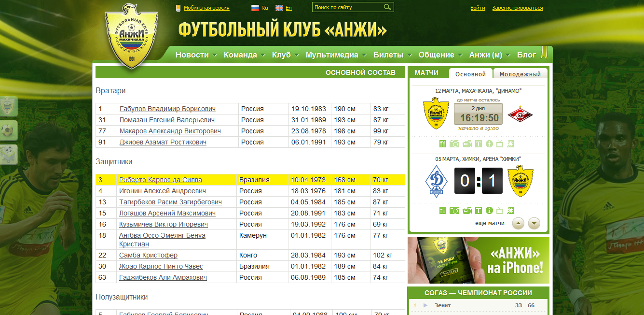644x315 pixels.
Task: Show earlier matches with the up arrow button
Action: point(518,223)
